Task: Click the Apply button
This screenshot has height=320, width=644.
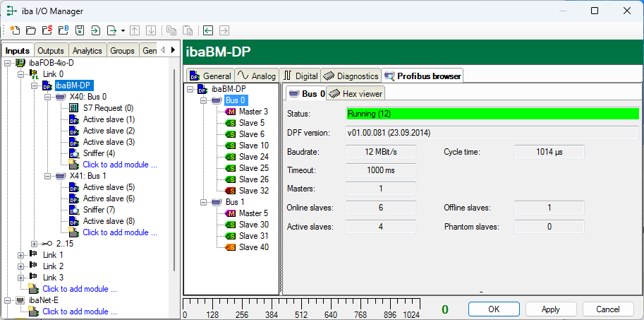Action: [x=551, y=309]
